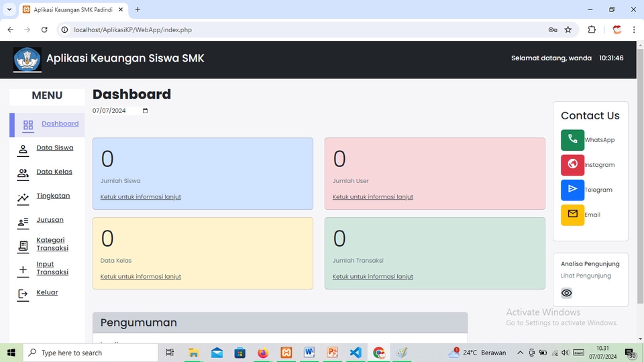The image size is (644, 362).
Task: Open the Chrome three-dot menu
Action: pyautogui.click(x=634, y=29)
